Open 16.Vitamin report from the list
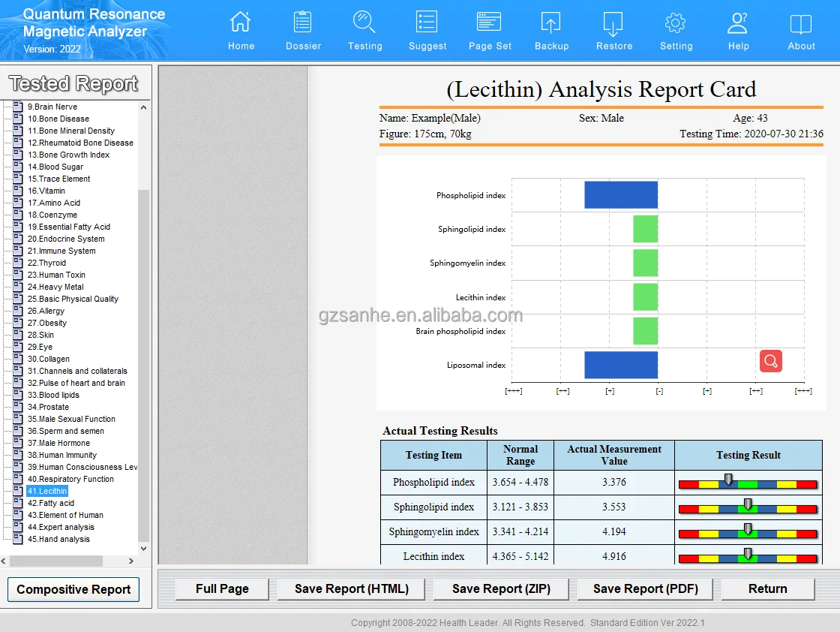The width and height of the screenshot is (840, 632). (x=46, y=191)
